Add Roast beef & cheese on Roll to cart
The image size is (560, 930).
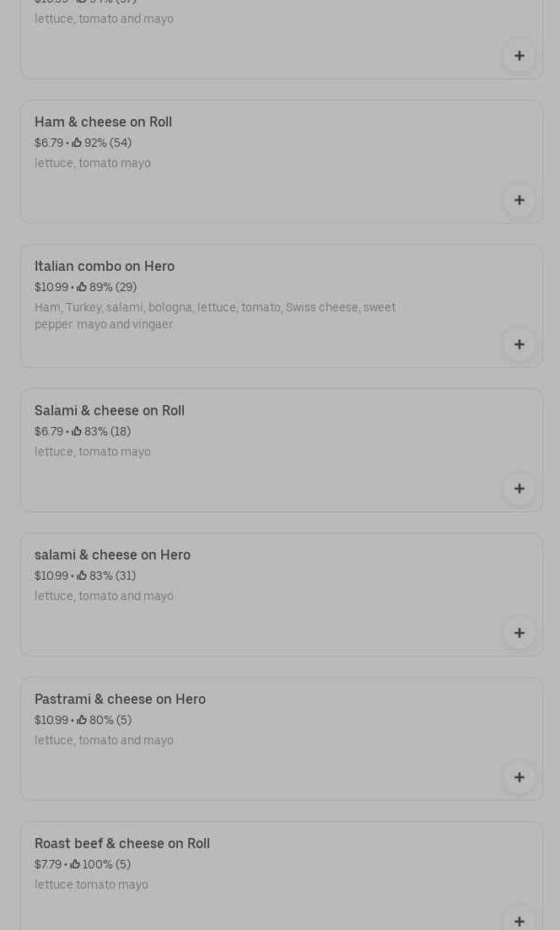[x=519, y=920]
